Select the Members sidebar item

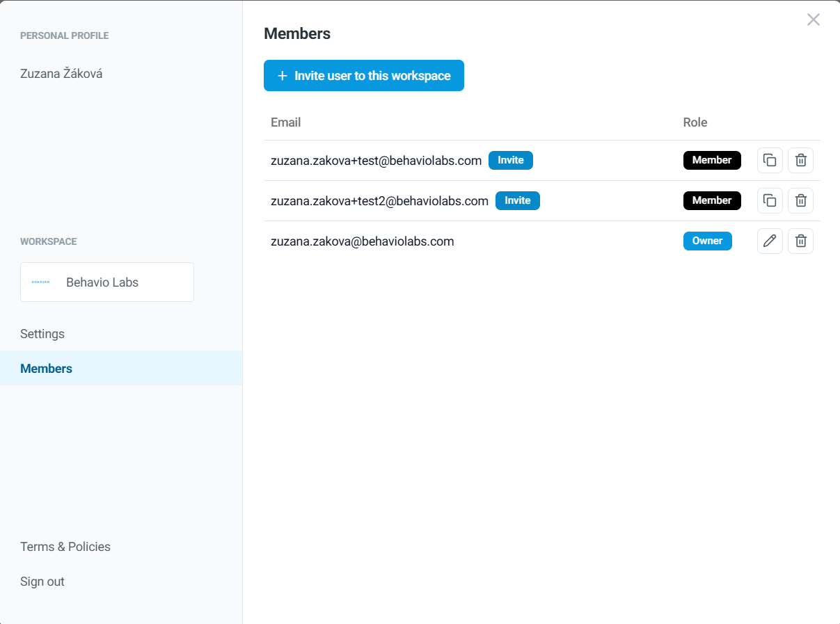coord(47,369)
